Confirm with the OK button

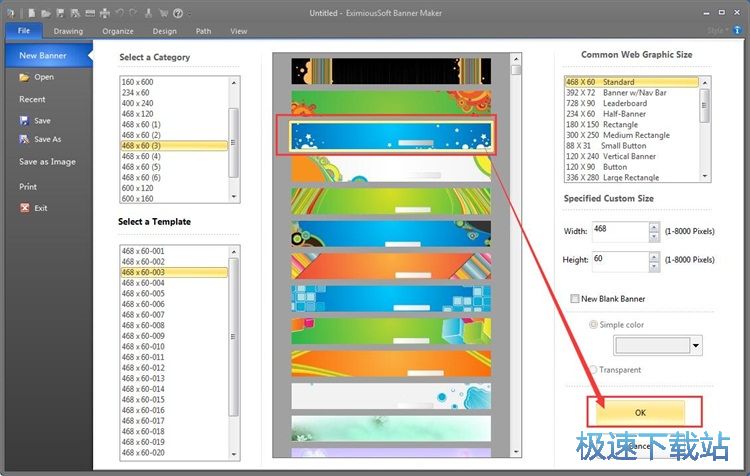click(640, 412)
